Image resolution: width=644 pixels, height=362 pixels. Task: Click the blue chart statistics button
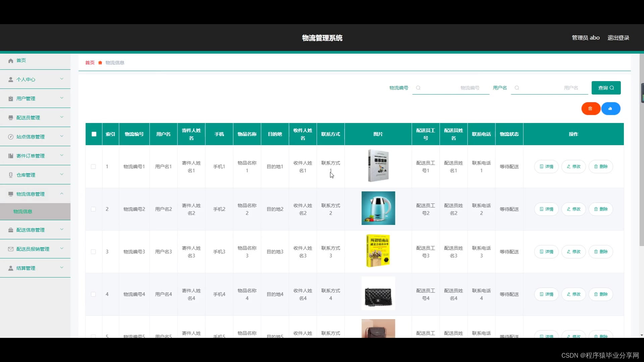610,109
